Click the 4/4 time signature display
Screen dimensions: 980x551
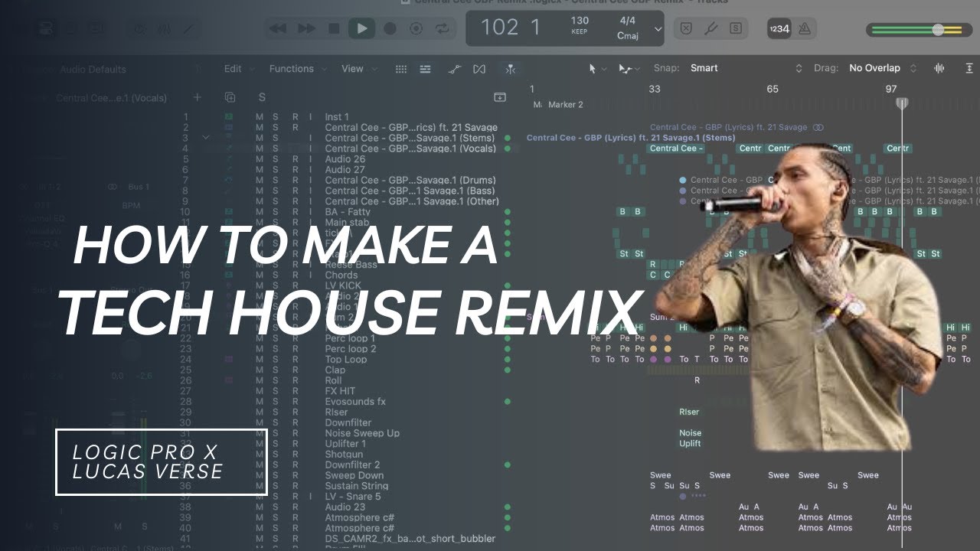(627, 21)
